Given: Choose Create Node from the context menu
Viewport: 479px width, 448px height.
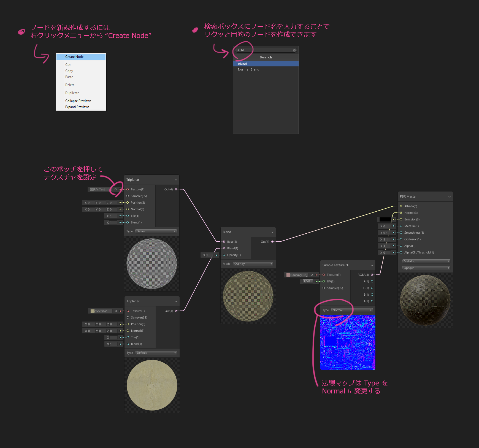Looking at the screenshot, I should click(x=81, y=57).
